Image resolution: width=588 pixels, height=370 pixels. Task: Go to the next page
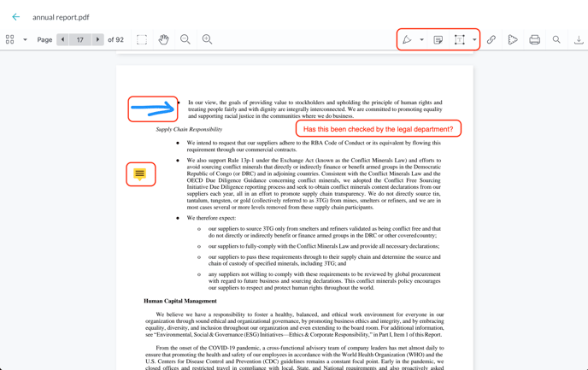(98, 39)
